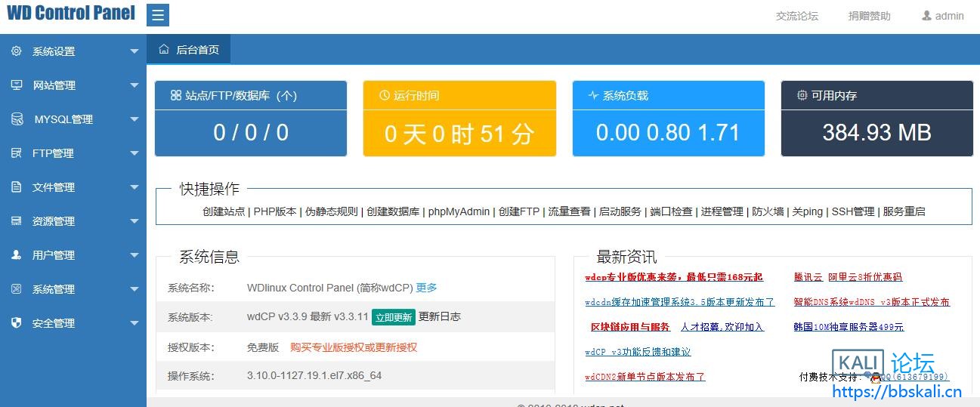Open the 后台首页 tab
This screenshot has height=407, width=980.
click(189, 50)
